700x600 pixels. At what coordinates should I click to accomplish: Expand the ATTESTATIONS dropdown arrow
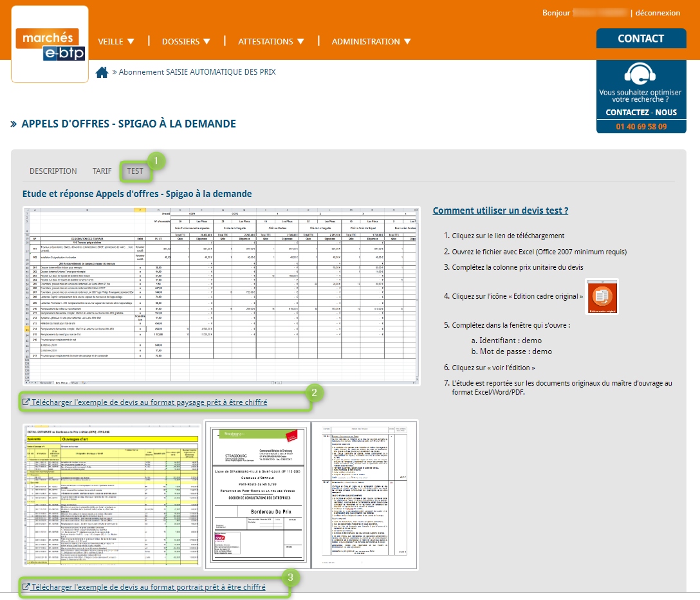point(300,42)
